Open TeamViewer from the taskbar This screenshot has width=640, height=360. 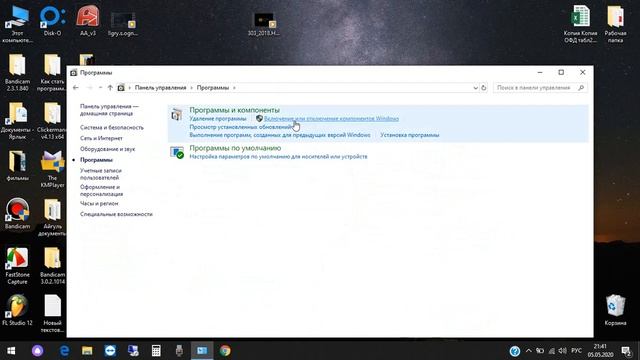(110, 351)
